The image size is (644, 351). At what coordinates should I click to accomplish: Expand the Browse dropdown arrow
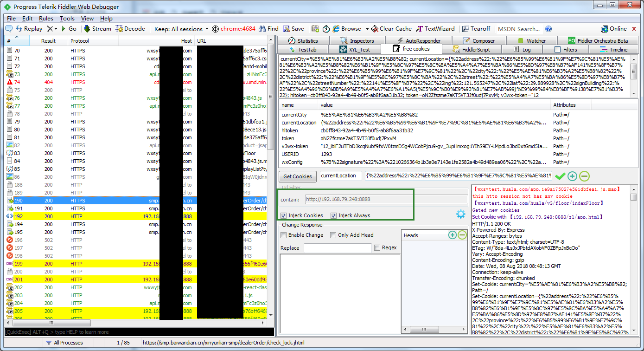(367, 29)
